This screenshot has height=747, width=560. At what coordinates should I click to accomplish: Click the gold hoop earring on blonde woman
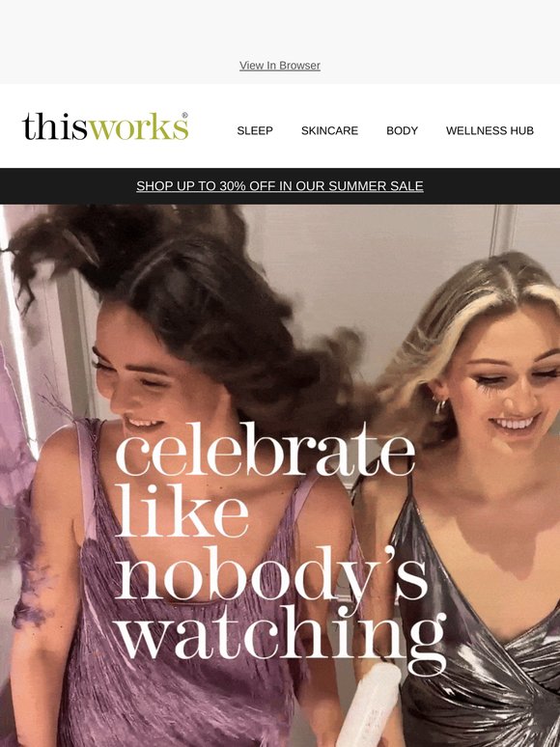pyautogui.click(x=439, y=406)
